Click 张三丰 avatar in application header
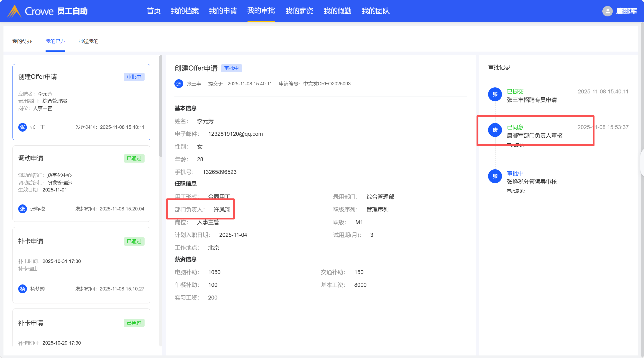The width and height of the screenshot is (644, 358). point(179,83)
